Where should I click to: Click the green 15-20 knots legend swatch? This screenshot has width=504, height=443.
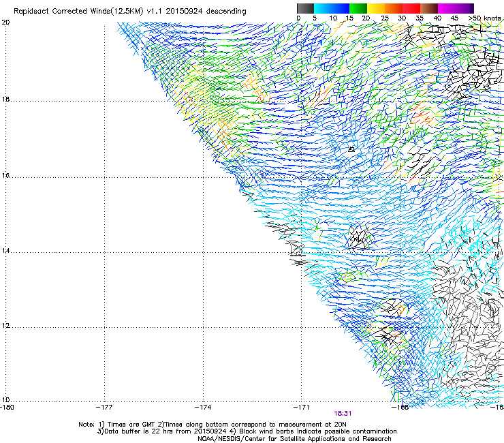pos(358,8)
